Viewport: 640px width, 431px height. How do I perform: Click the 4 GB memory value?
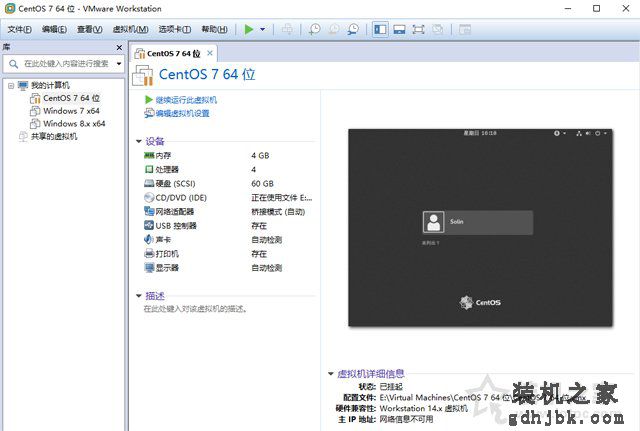(260, 156)
